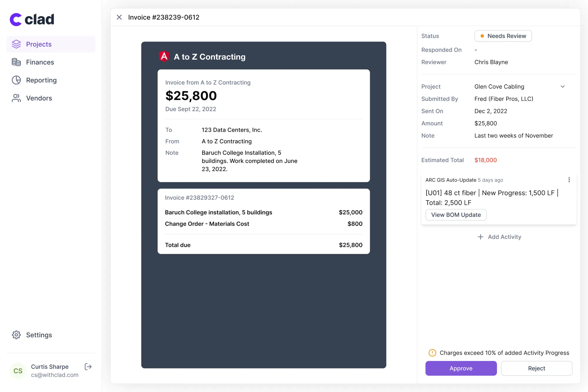Click the clad logo
The height and width of the screenshot is (392, 588).
coord(32,19)
